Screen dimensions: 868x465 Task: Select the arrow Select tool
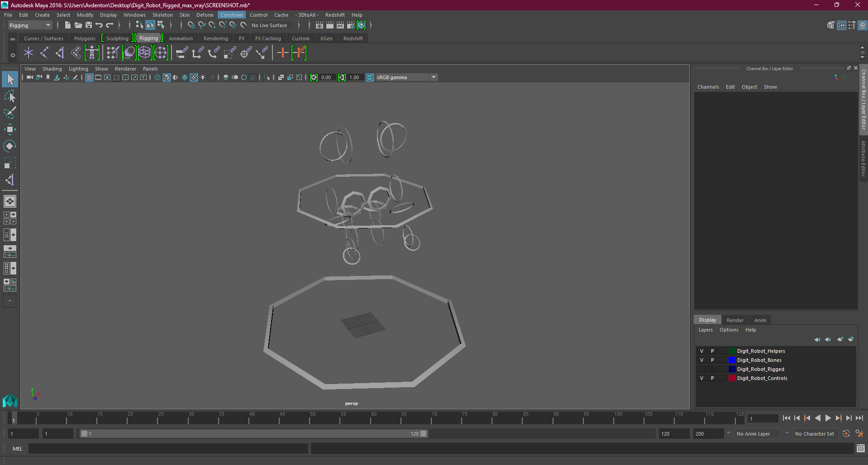(x=10, y=80)
